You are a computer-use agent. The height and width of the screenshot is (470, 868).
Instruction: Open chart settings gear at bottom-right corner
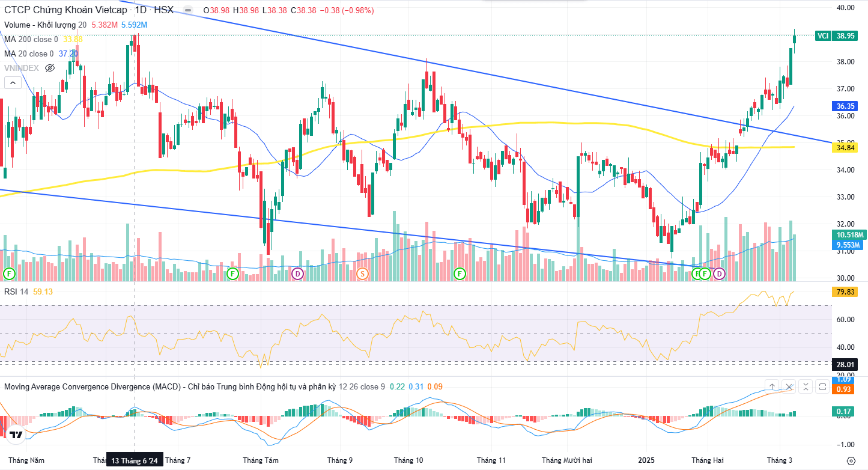[851, 460]
